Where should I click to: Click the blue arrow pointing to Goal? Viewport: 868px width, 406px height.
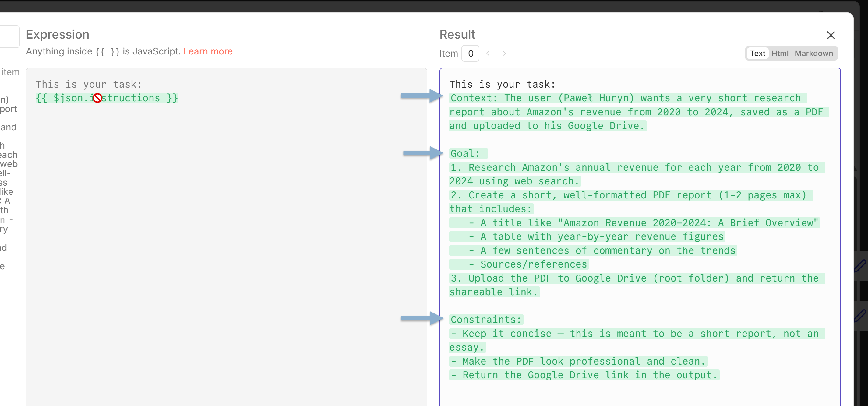pyautogui.click(x=423, y=153)
